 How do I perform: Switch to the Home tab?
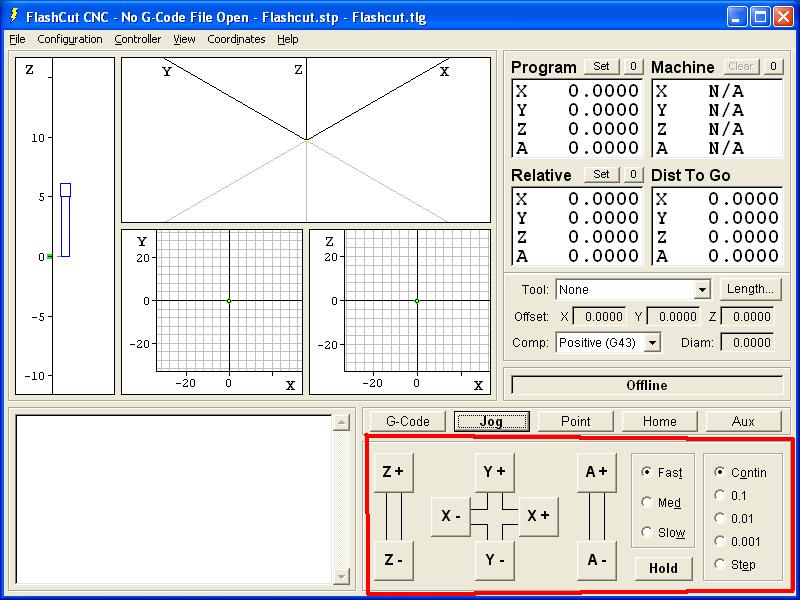659,421
